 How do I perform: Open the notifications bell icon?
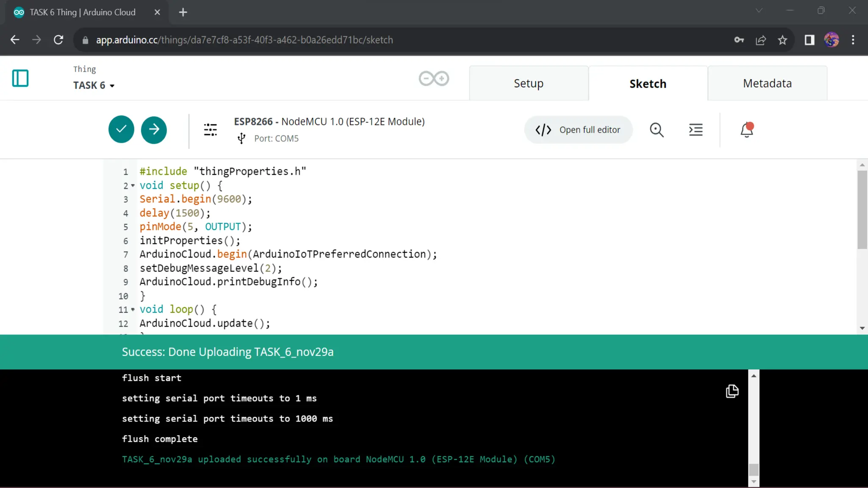pyautogui.click(x=747, y=130)
